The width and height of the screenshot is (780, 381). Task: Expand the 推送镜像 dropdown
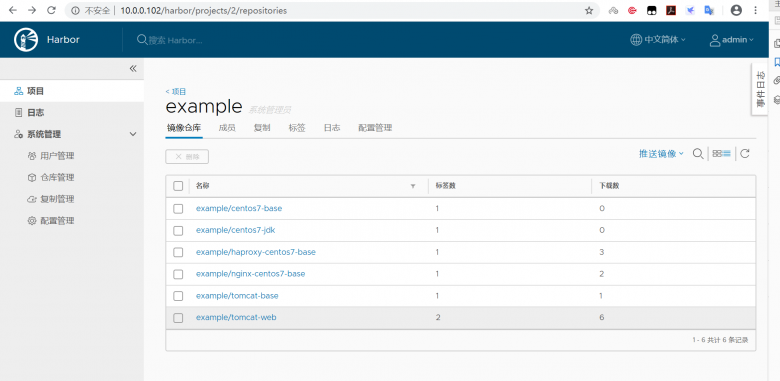pos(661,154)
